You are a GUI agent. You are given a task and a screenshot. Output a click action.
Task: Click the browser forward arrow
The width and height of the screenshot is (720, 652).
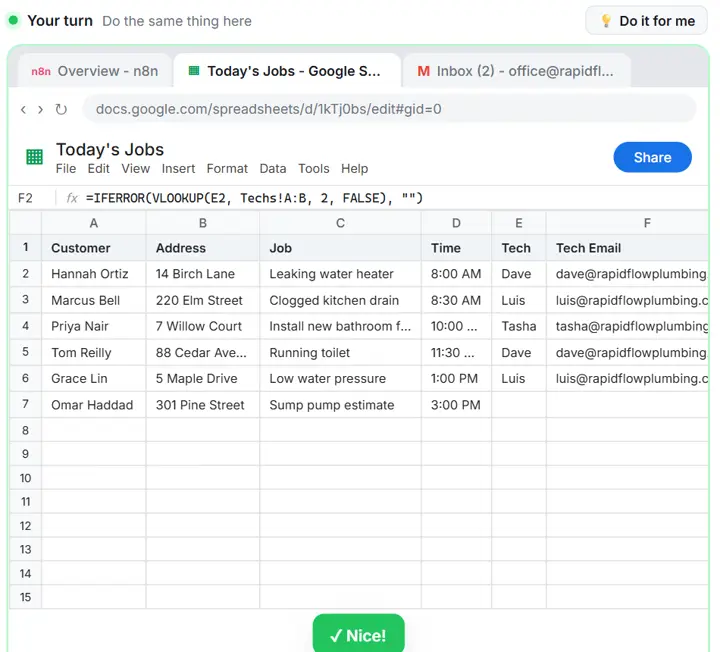tap(40, 109)
